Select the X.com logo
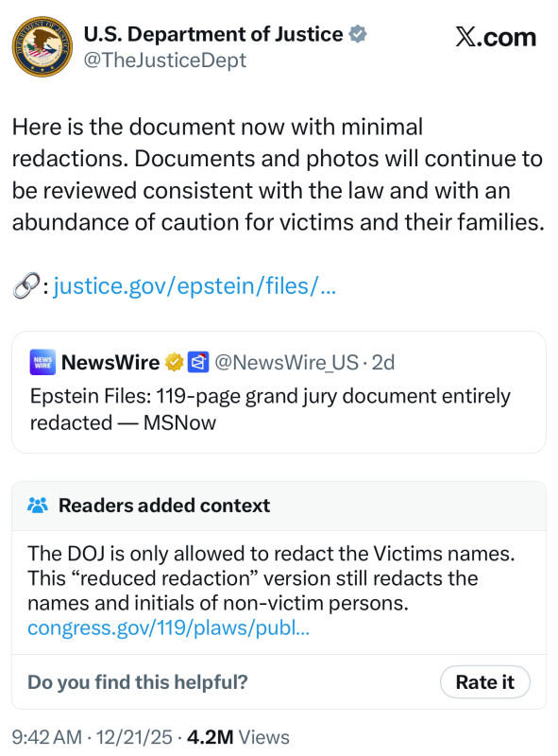The width and height of the screenshot is (558, 756). pos(495,36)
